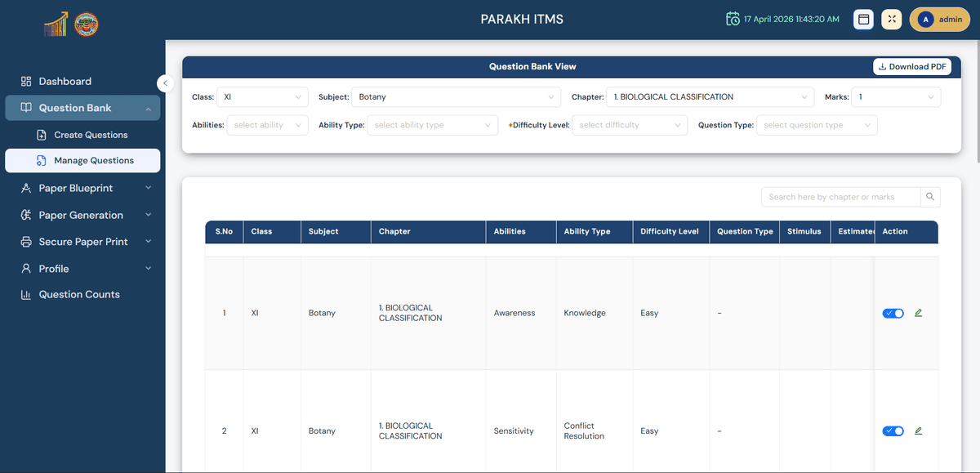980x473 pixels.
Task: Click the edit pencil icon for row 1
Action: pyautogui.click(x=918, y=313)
